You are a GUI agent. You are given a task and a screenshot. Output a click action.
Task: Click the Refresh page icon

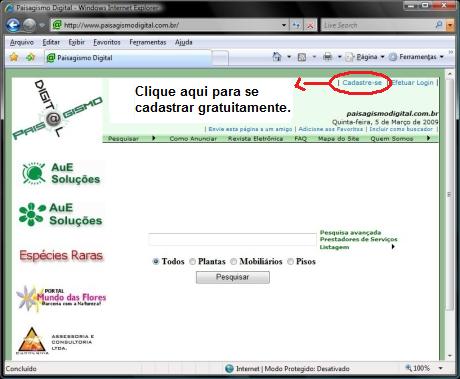click(296, 25)
